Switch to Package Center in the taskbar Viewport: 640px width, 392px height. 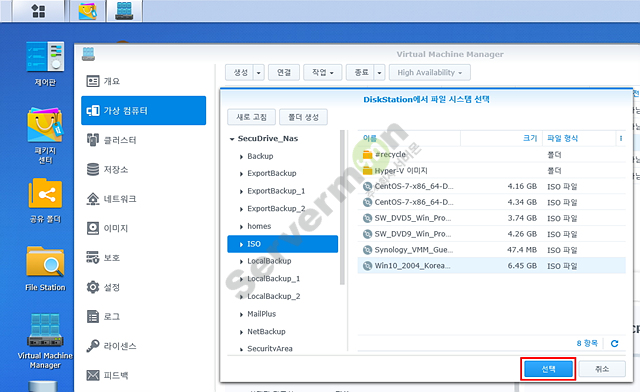(88, 11)
